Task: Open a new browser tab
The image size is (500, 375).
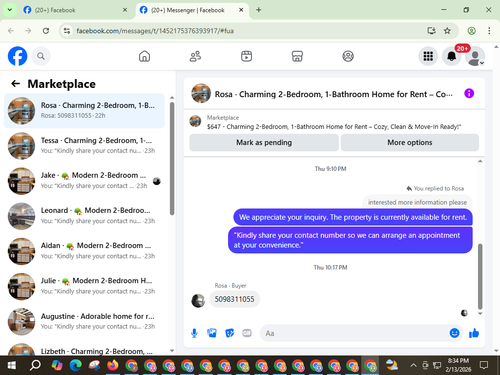Action: point(259,10)
